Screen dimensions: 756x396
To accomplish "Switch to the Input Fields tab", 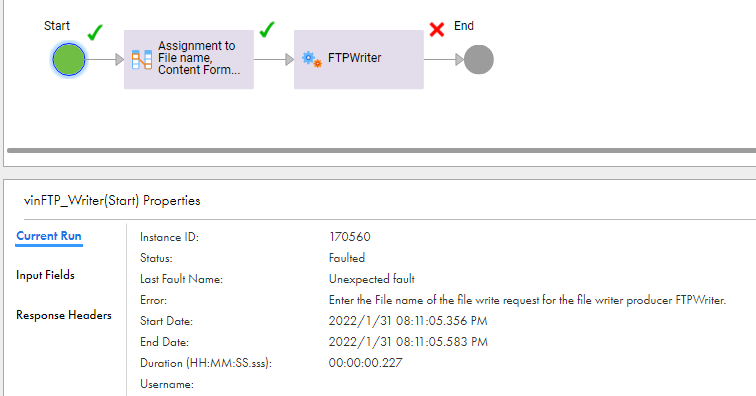I will coord(45,275).
